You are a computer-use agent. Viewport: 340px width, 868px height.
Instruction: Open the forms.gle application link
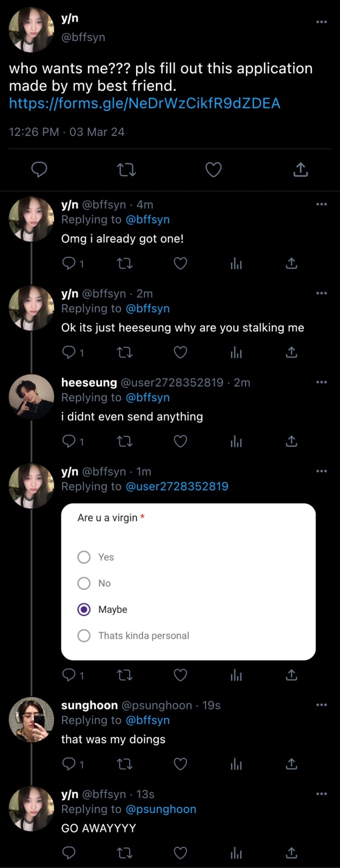(145, 104)
